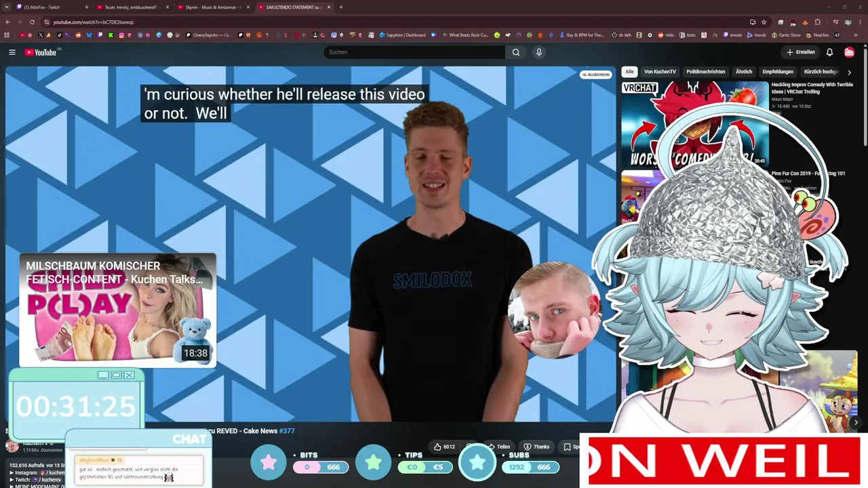Open the Milschbaum Kuchen Talks video card

click(x=118, y=310)
